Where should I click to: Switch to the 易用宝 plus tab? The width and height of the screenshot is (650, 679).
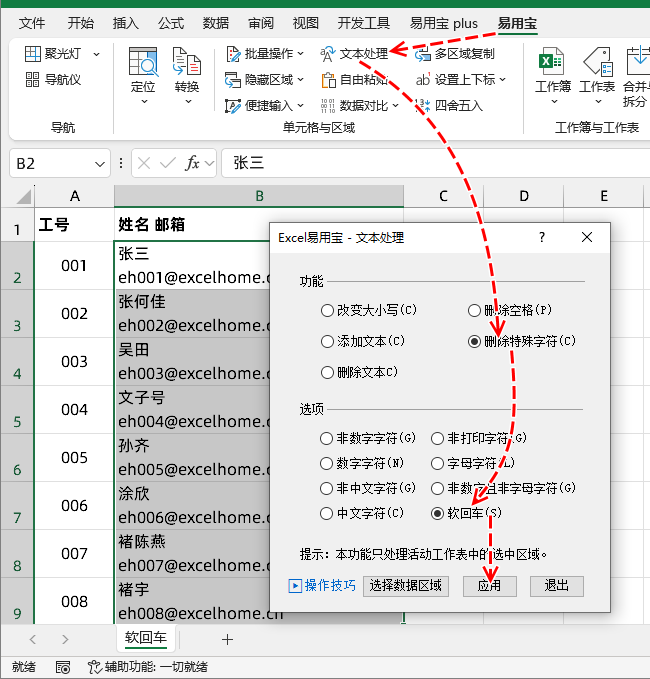[444, 23]
